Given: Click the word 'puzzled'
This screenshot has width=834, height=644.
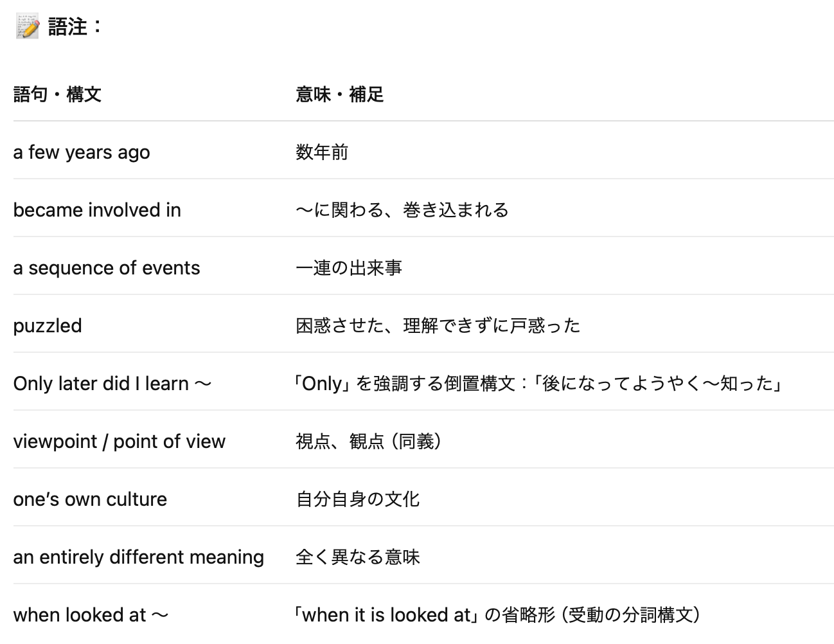Looking at the screenshot, I should (48, 326).
